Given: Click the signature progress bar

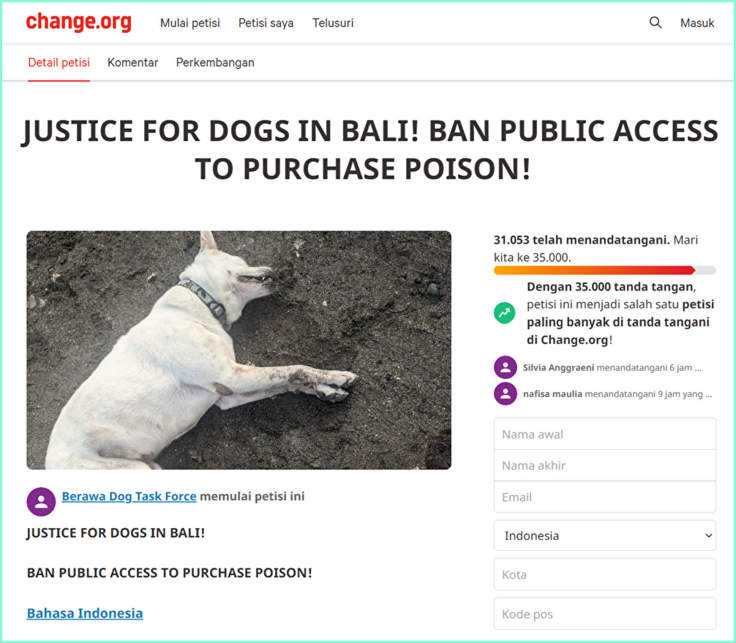Looking at the screenshot, I should (x=605, y=270).
